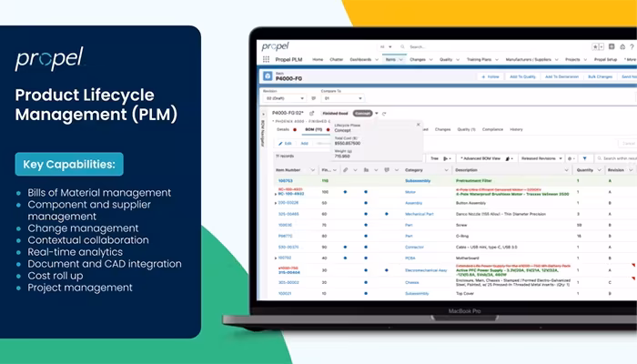The height and width of the screenshot is (364, 637).
Task: Open the Chatter nav tab
Action: (x=337, y=59)
